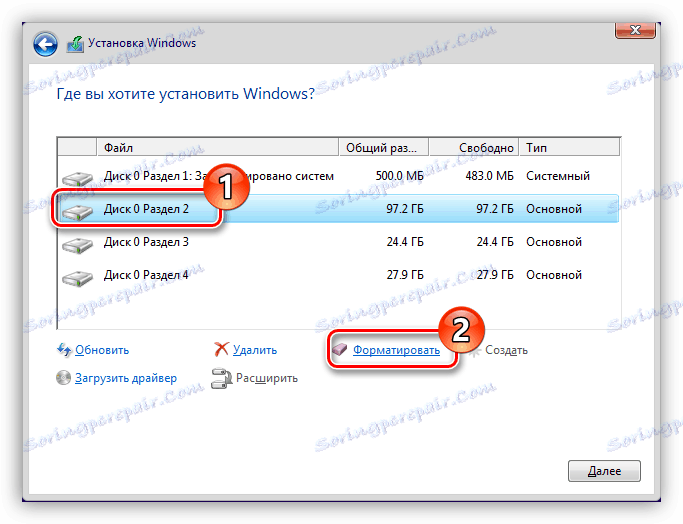Click the Где вы хотите установить Windows? heading
683x524 pixels.
tap(186, 94)
